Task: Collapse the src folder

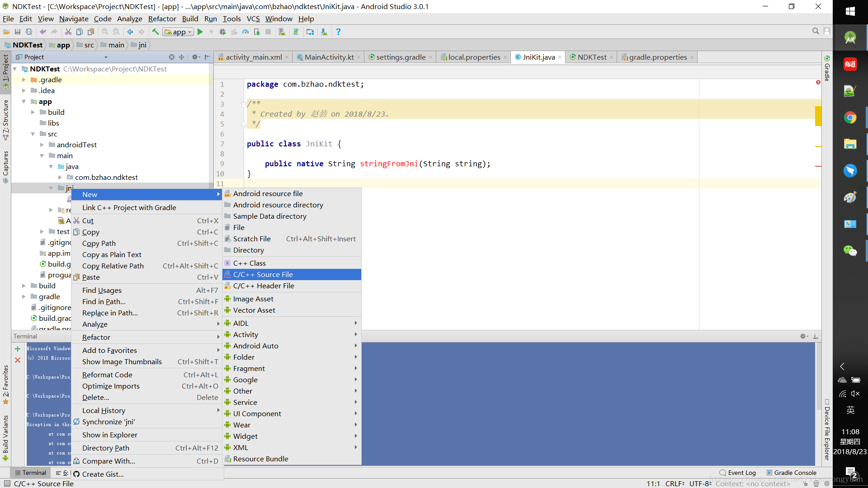Action: click(x=33, y=134)
